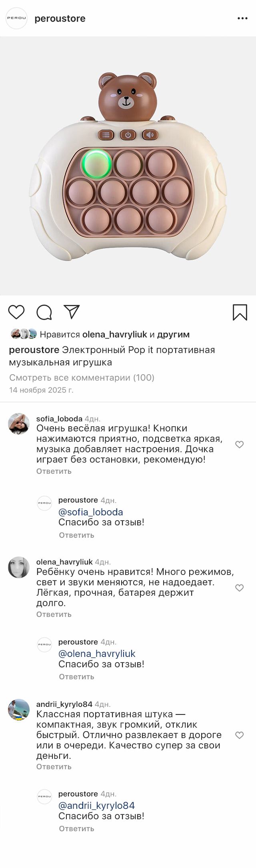Open the liked-by "другим" list
The width and height of the screenshot is (256, 868).
(173, 334)
